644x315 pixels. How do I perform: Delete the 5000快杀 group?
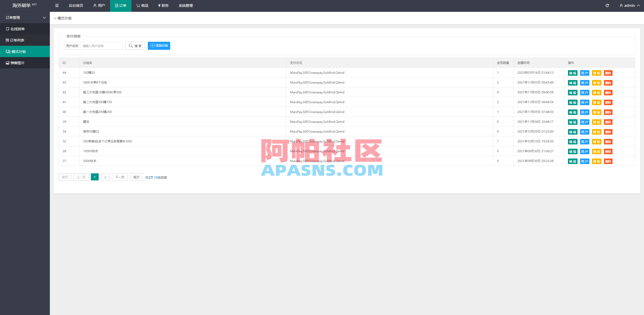pos(609,161)
